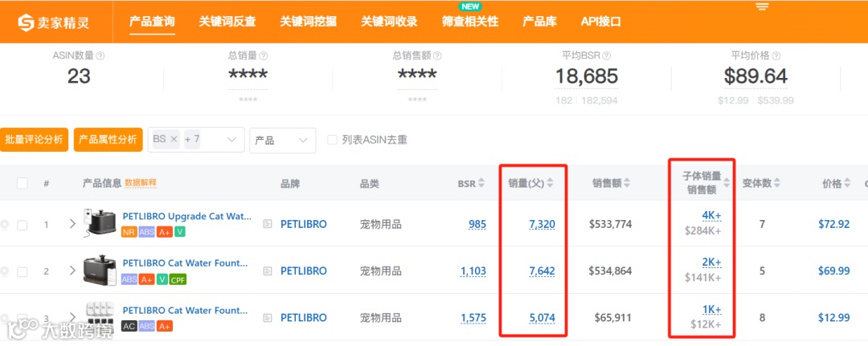Open the 产品库 tab
This screenshot has height=346, width=868.
[x=540, y=22]
